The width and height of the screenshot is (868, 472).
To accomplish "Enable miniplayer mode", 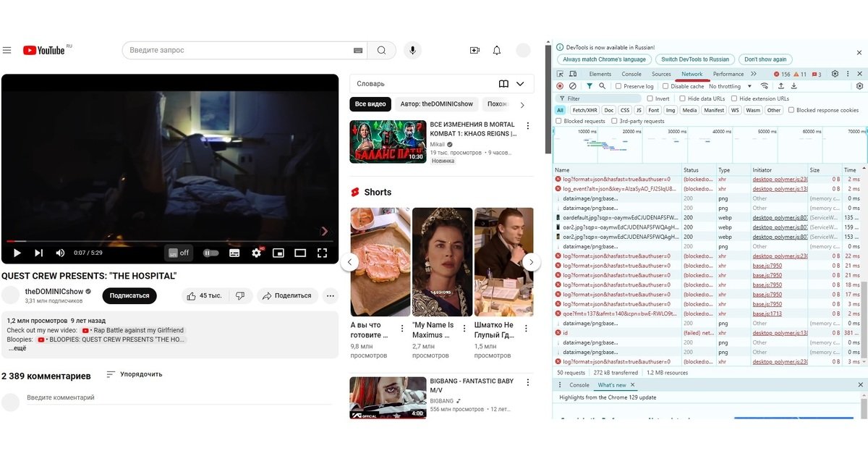I will pyautogui.click(x=278, y=253).
